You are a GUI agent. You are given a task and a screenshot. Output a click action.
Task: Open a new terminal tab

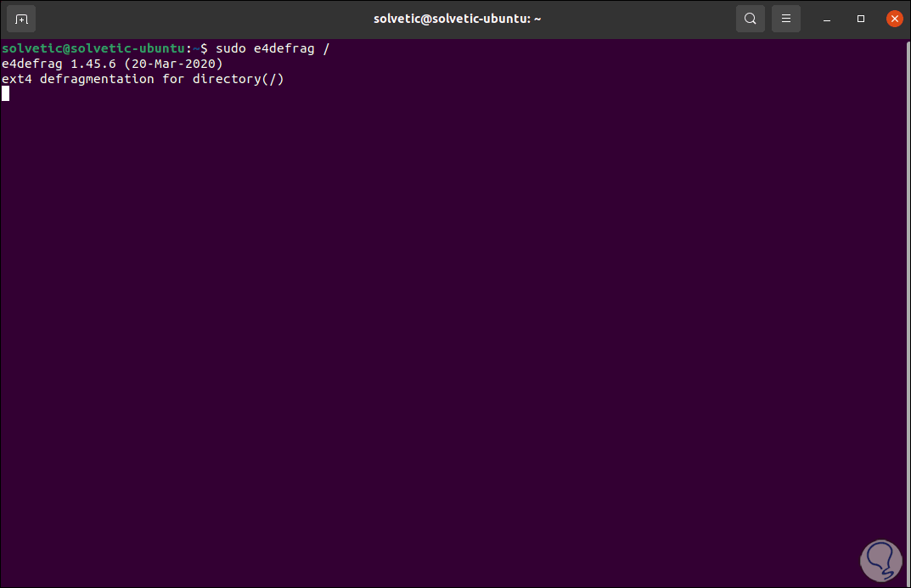coord(21,20)
